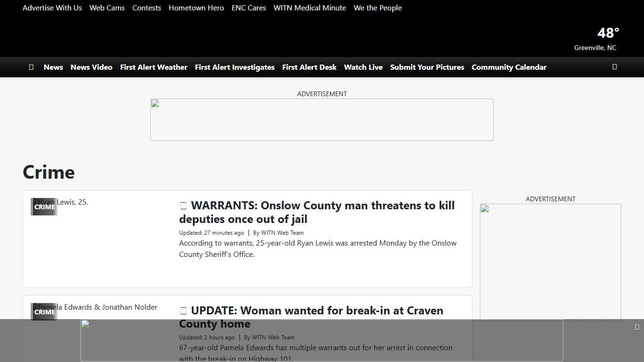644x362 pixels.
Task: Close the bottom overlay ad banner
Action: point(637,327)
